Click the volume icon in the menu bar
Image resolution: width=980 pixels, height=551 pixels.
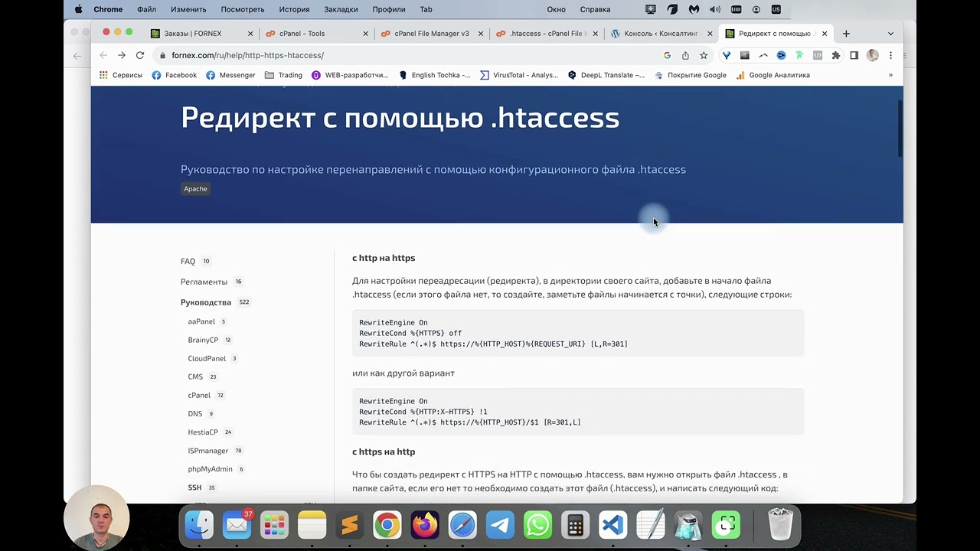pyautogui.click(x=715, y=9)
